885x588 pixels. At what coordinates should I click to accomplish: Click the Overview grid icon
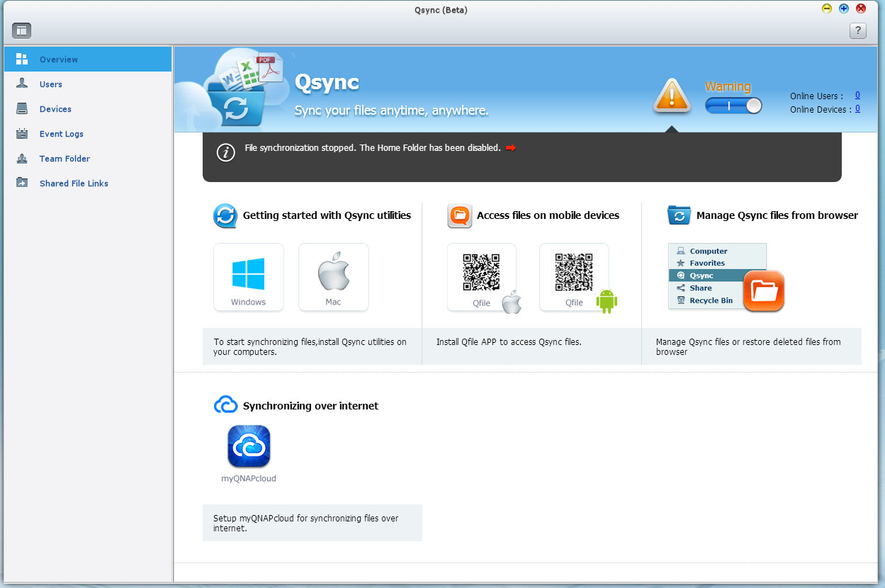pos(22,59)
